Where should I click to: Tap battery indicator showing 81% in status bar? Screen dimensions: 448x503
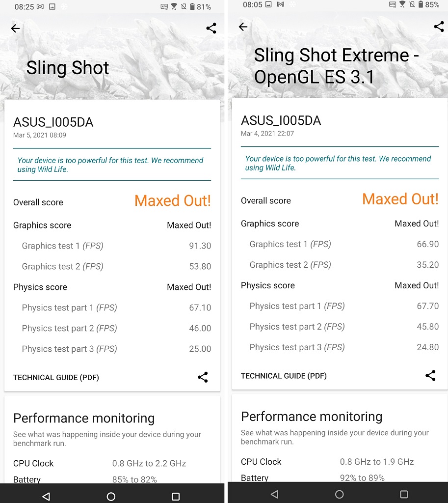pos(200,7)
